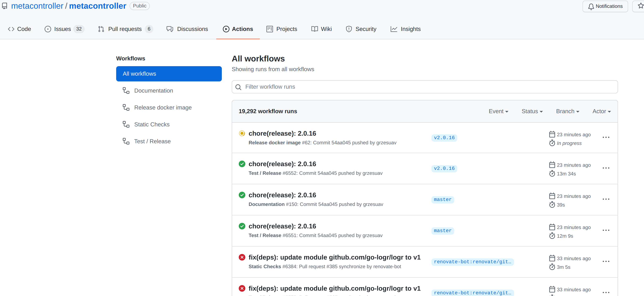Click the yellow in-progress status indicator
The width and height of the screenshot is (644, 296).
point(242,133)
